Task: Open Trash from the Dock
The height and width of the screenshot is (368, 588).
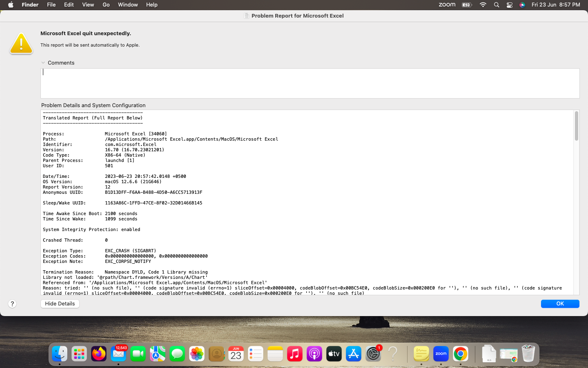Action: click(x=528, y=354)
